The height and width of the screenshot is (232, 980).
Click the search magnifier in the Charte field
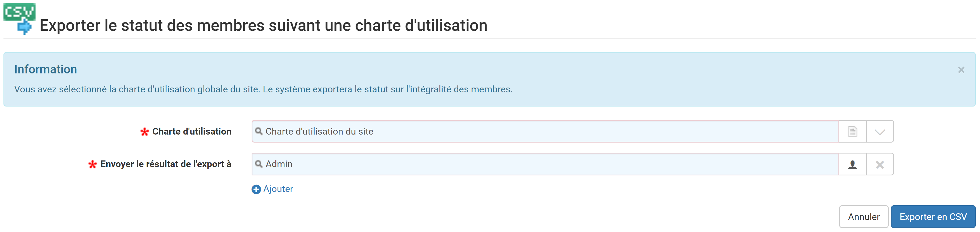coord(259,131)
